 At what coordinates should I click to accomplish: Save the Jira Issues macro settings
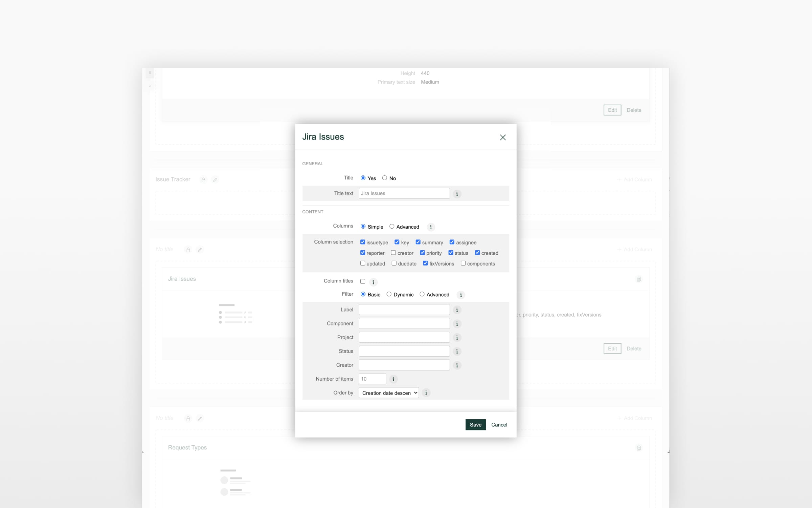[476, 425]
